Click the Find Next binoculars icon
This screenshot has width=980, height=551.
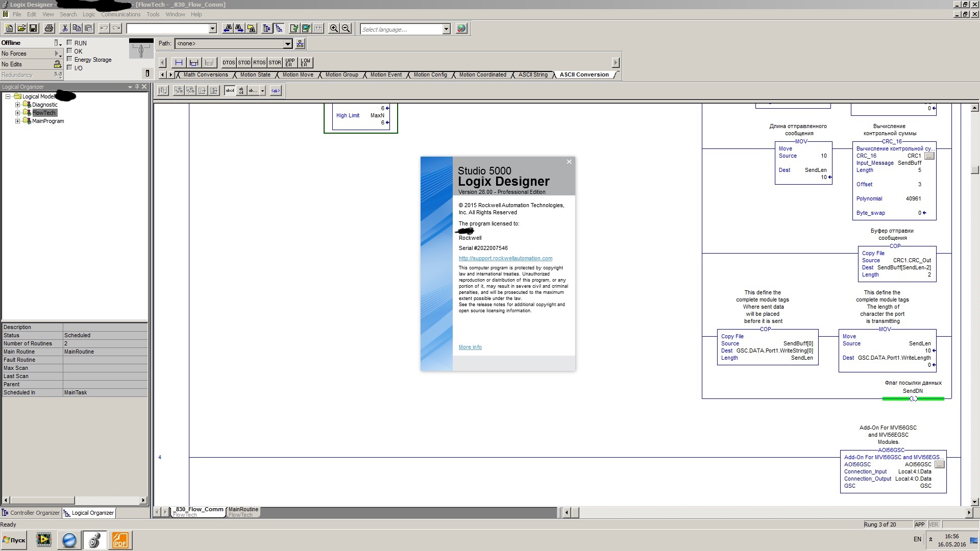239,29
